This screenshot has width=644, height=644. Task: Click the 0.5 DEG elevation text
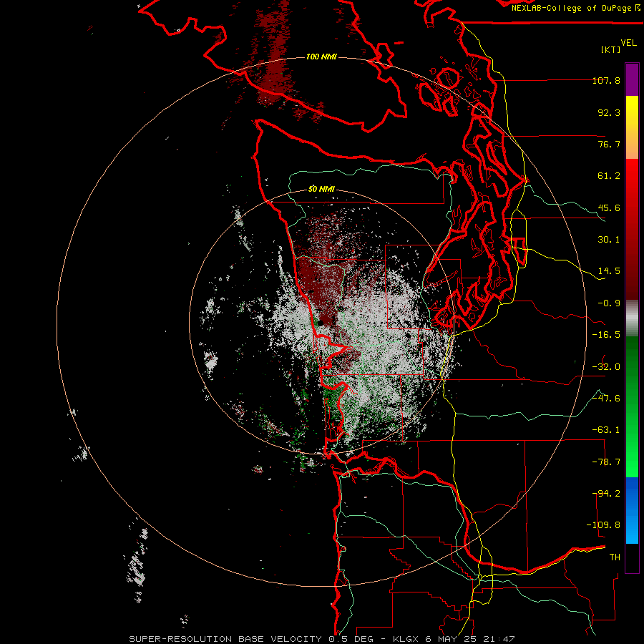pyautogui.click(x=351, y=639)
